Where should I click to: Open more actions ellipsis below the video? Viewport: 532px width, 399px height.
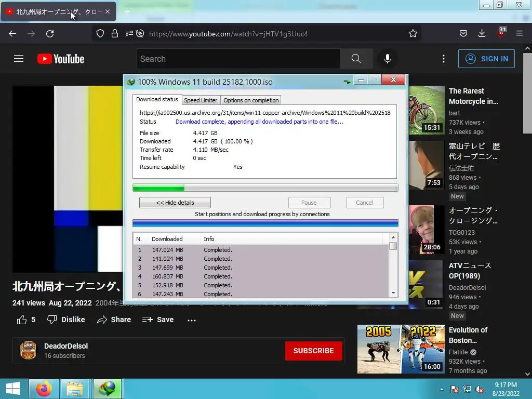coord(192,320)
